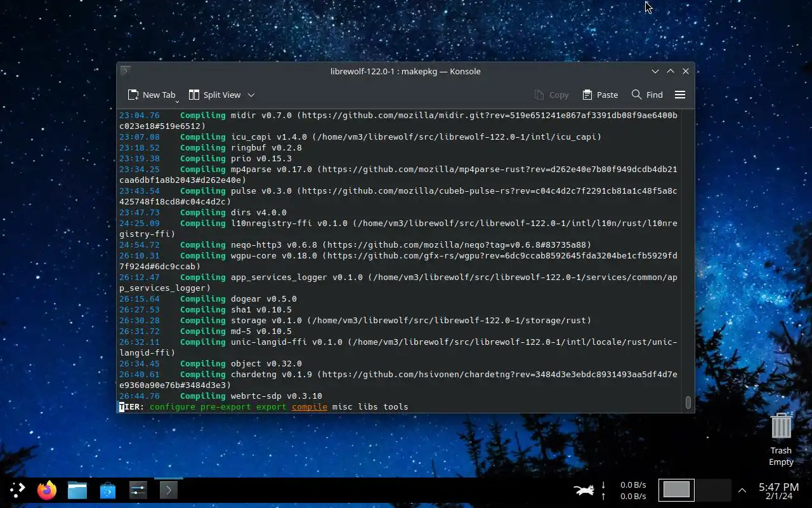
Task: Click 'wgpu-core v0.18.0' package name
Action: (274, 255)
